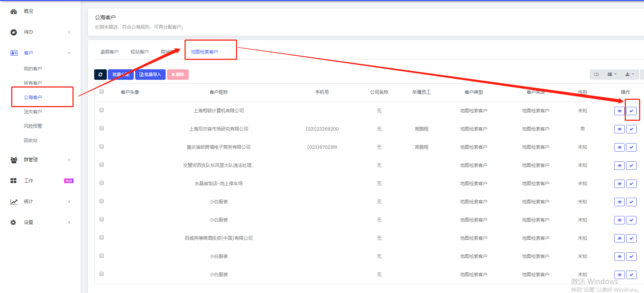This screenshot has height=293, width=644.
Task: Click the 群管理 group icon in sidebar
Action: click(x=14, y=160)
